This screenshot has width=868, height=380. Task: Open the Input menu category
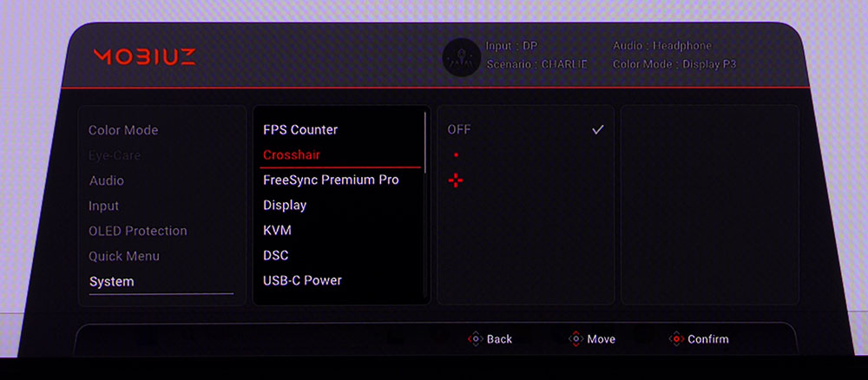(104, 206)
